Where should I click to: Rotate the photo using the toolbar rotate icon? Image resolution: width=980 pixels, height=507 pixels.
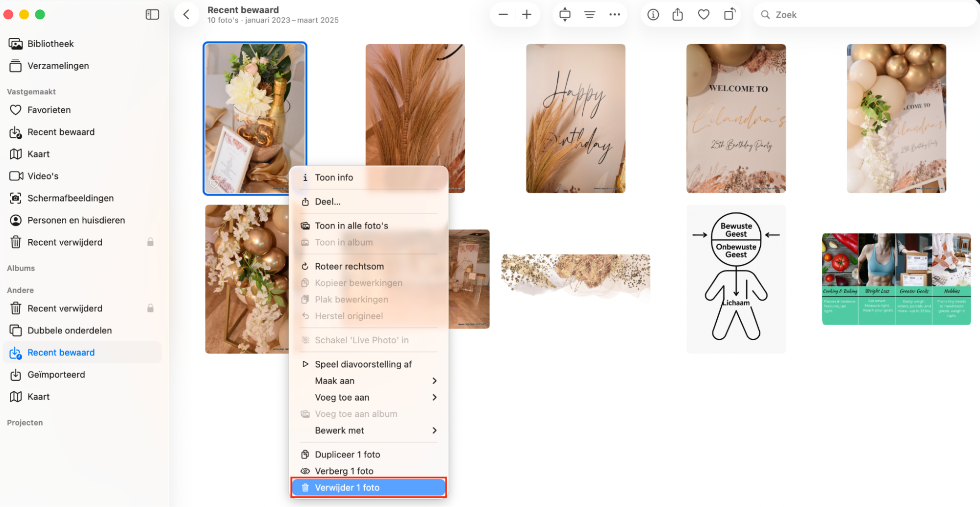[729, 14]
